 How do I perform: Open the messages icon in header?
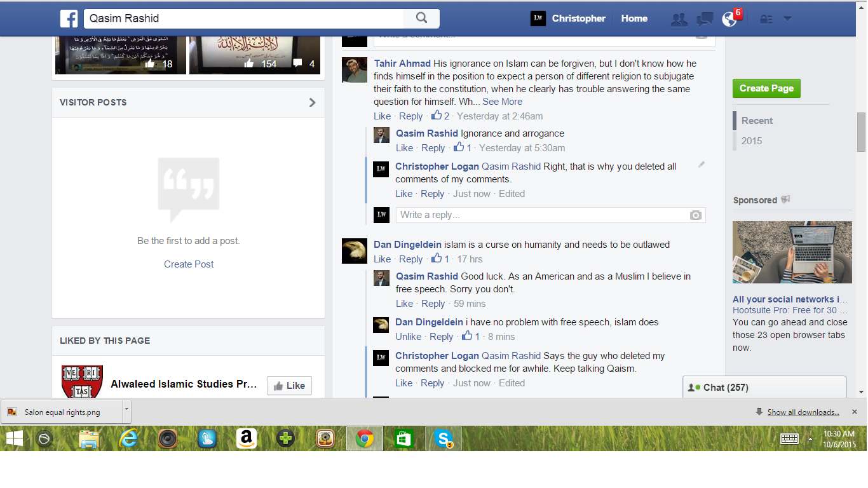pos(704,19)
